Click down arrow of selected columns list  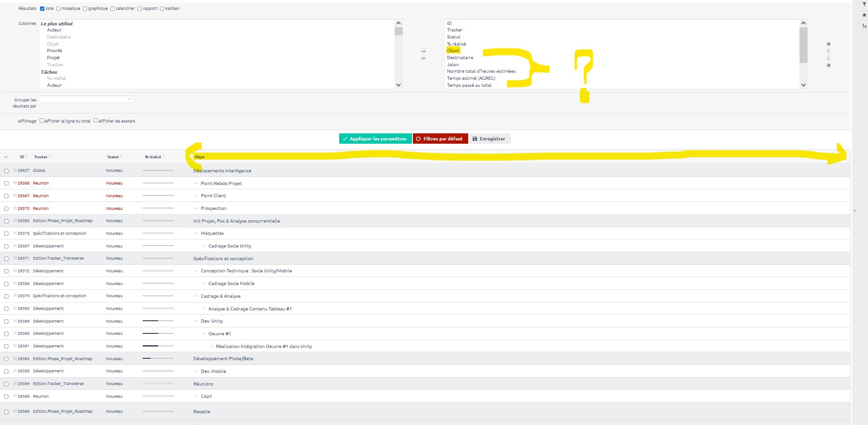click(x=803, y=85)
